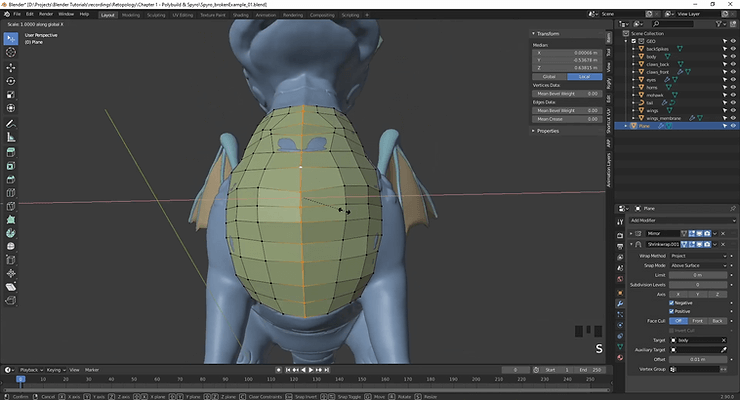Image resolution: width=740 pixels, height=400 pixels.
Task: Open the Object Data properties tab
Action: click(620, 347)
